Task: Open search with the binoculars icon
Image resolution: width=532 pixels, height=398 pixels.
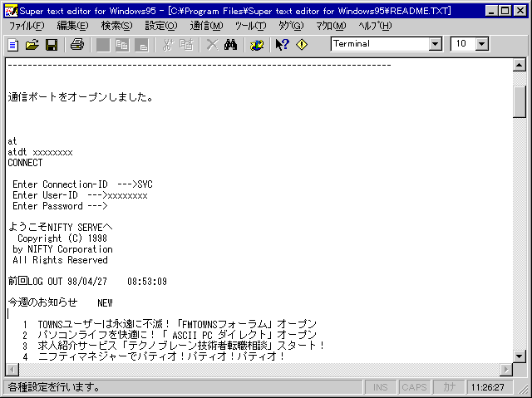Action: coord(231,45)
